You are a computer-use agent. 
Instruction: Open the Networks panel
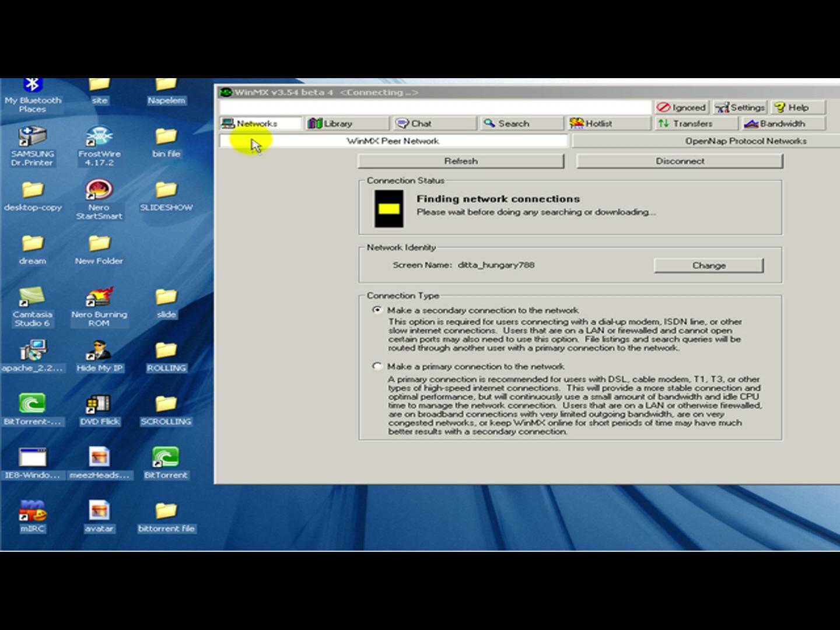click(x=257, y=123)
